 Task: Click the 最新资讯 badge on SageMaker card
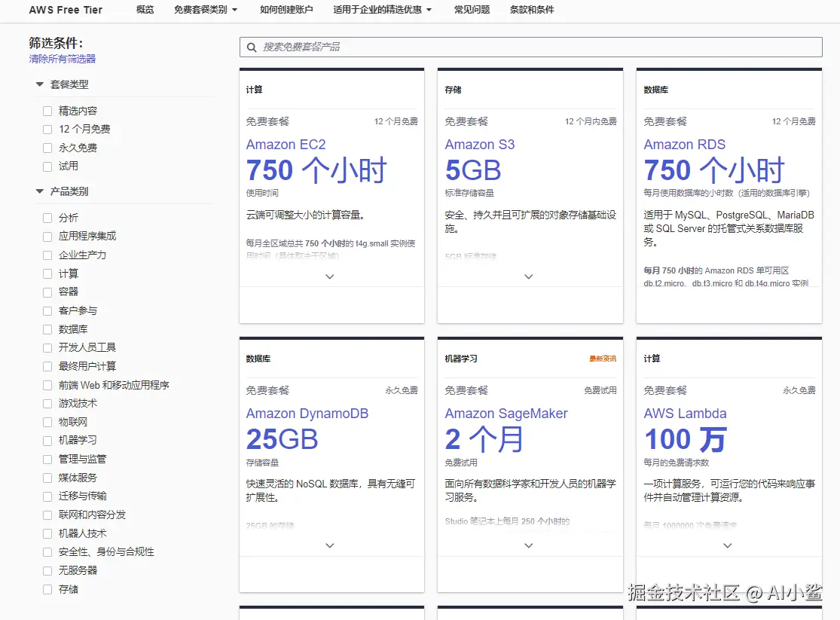pos(603,359)
